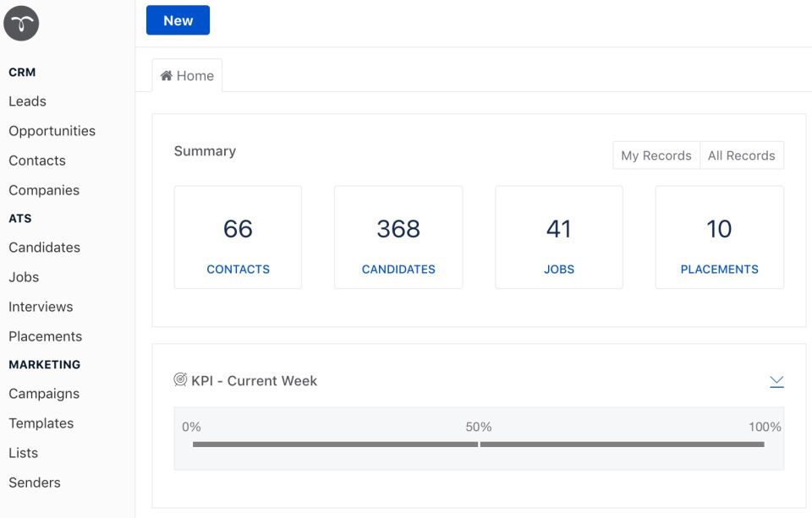Go to Opportunities in the CRM section
Image resolution: width=812 pixels, height=518 pixels.
pos(52,131)
